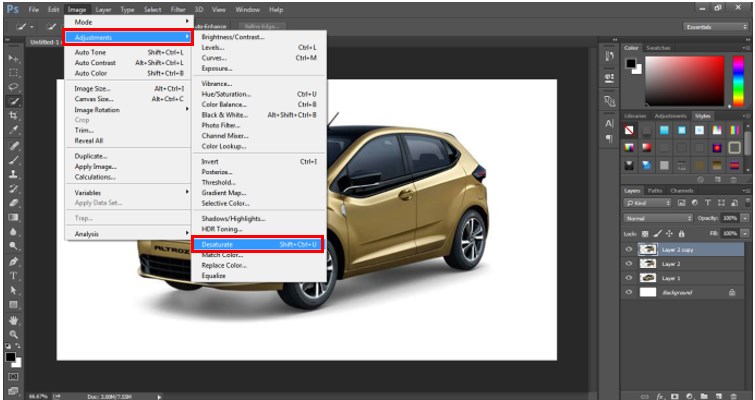
Task: Select the Dodge tool
Action: point(13,246)
